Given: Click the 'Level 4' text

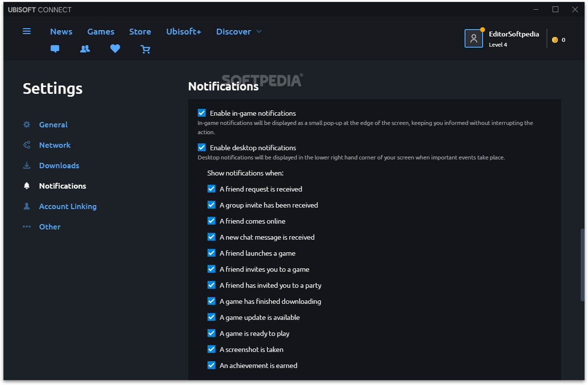Looking at the screenshot, I should click(498, 45).
